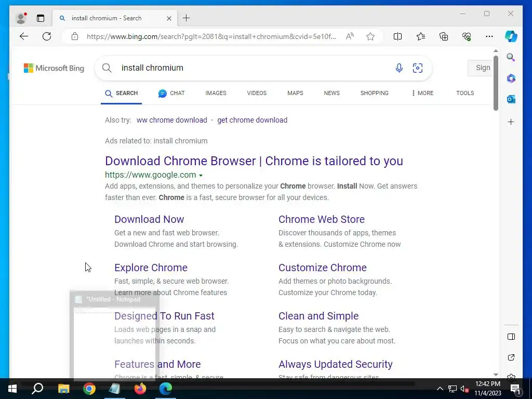Go to Microsoft Bing home logo
The width and height of the screenshot is (532, 399).
click(x=54, y=68)
